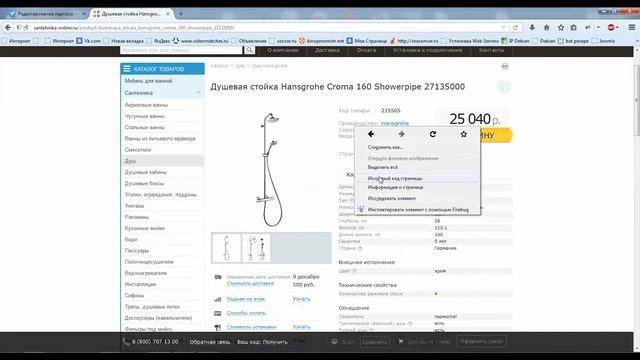640x360 pixels.
Task: Click the hamburger icon on Каталог товаров header
Action: tap(127, 69)
